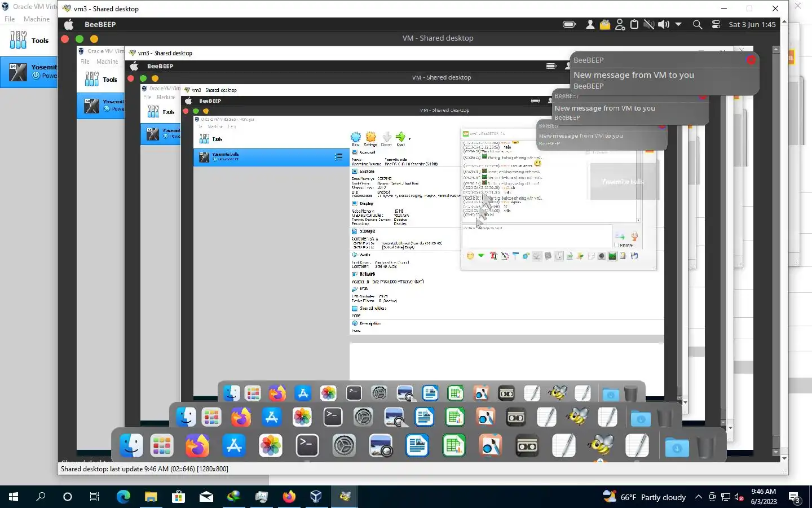Viewport: 812px width, 508px height.
Task: Open the BeeBEEP menu in outermost macOS menu bar
Action: coord(100,24)
